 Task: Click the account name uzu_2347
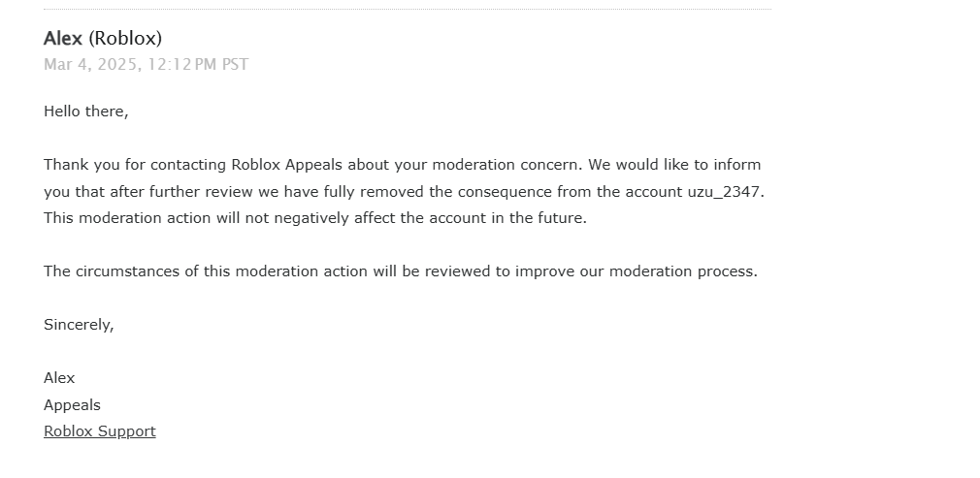pos(724,192)
